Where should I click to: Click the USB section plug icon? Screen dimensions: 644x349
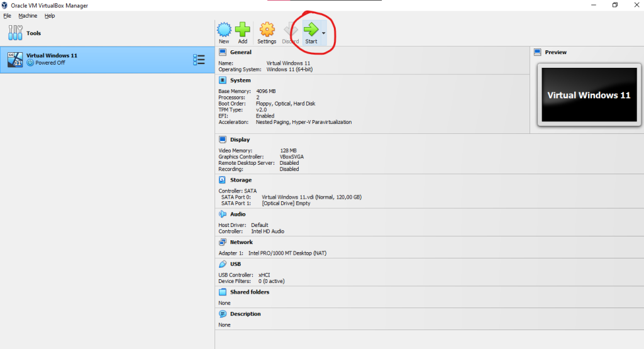point(223,264)
